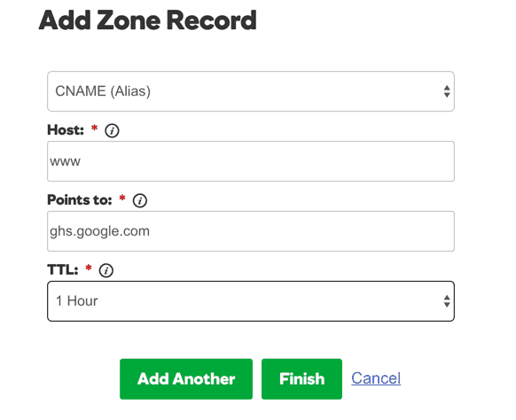Click the arrows on the record type selector
This screenshot has height=420, width=516.
(x=447, y=91)
